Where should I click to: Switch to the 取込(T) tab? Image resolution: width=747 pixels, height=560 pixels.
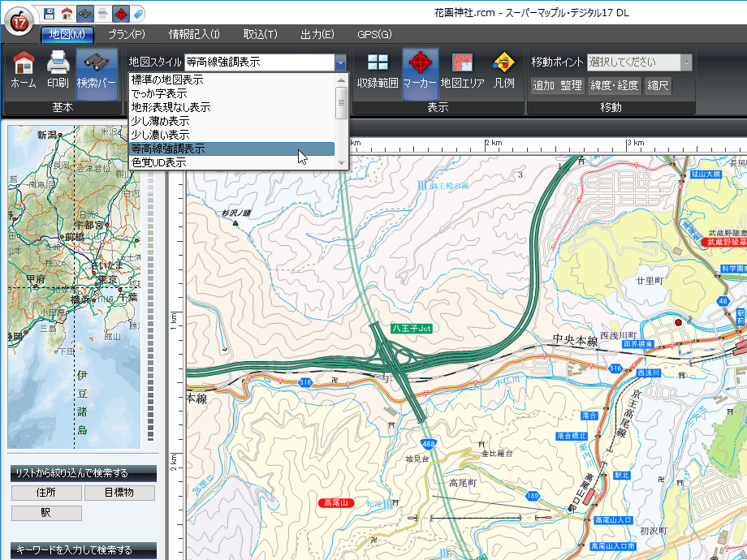click(x=260, y=34)
